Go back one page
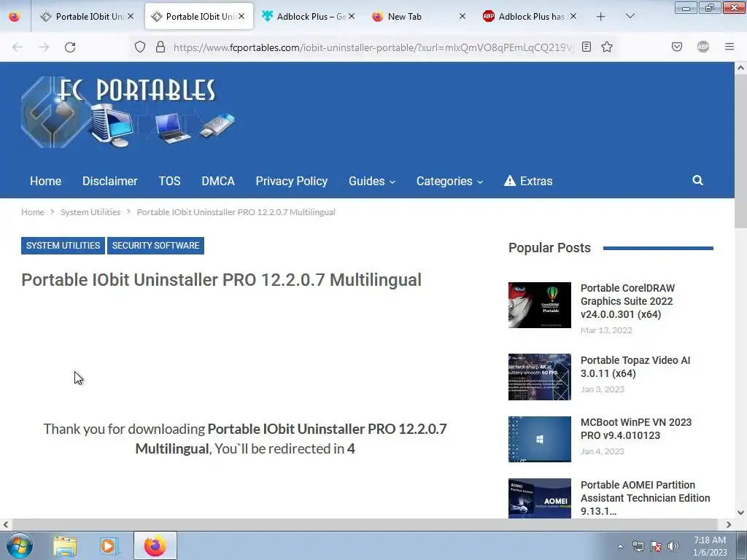Screen dimensions: 747x560 18,47
